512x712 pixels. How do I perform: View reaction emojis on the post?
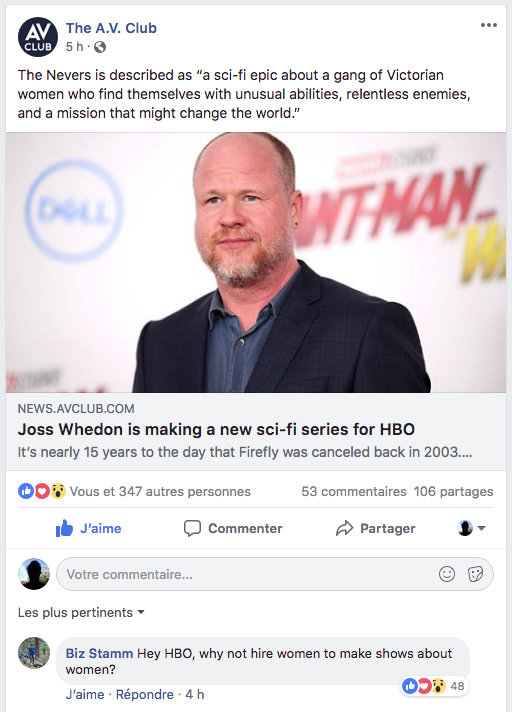42,491
